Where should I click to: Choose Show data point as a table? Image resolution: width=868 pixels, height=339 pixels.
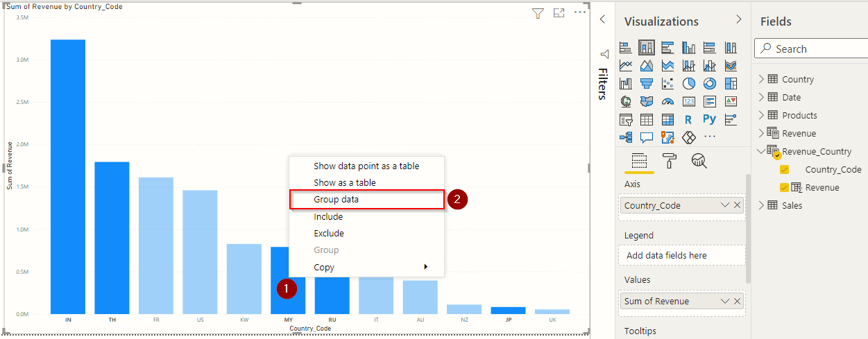pos(366,166)
